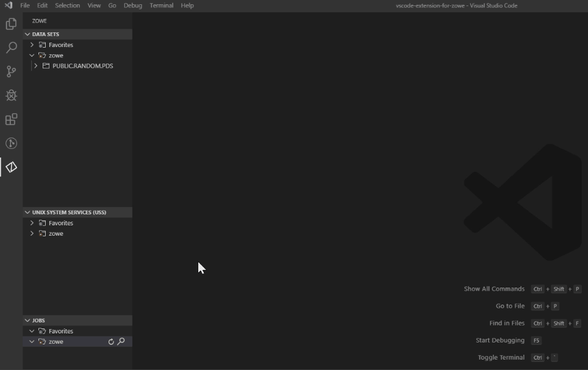Open the Git history activity bar icon

pos(11,143)
